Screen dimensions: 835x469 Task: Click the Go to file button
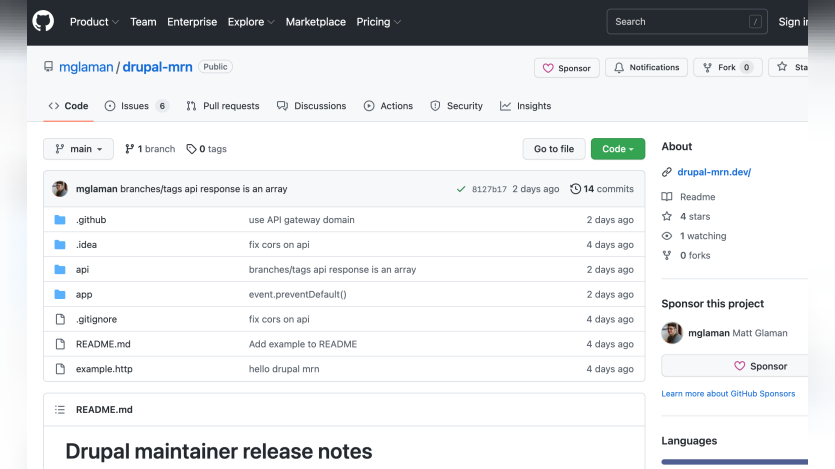coord(554,149)
